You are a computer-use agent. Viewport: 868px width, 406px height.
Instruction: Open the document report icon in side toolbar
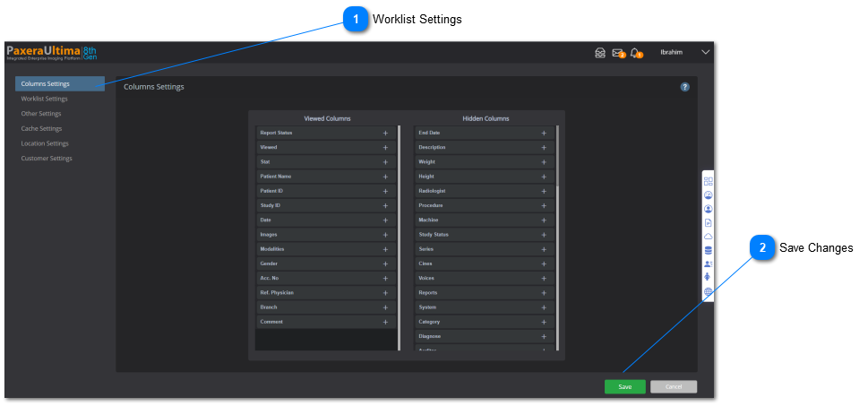(x=708, y=222)
